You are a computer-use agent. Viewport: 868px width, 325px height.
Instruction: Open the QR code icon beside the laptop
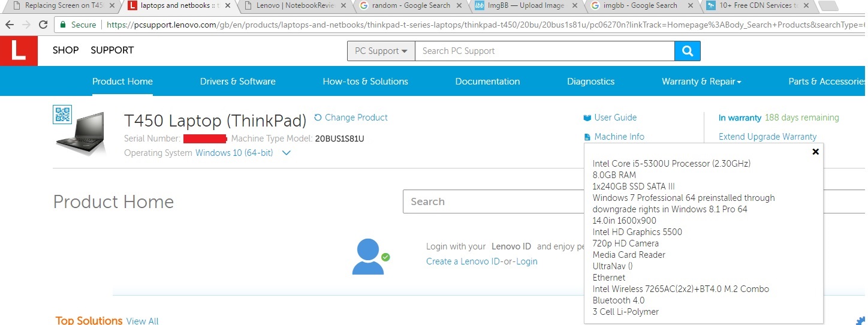[x=62, y=115]
